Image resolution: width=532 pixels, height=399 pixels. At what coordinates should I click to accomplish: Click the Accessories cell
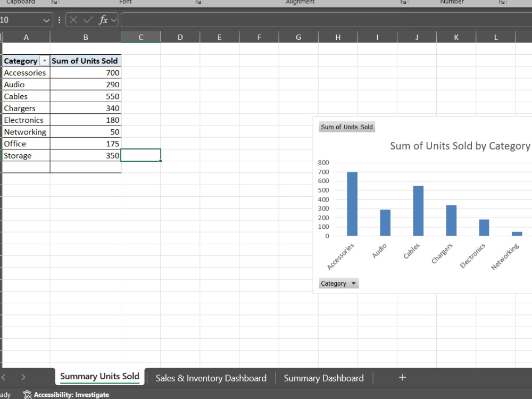(x=26, y=72)
